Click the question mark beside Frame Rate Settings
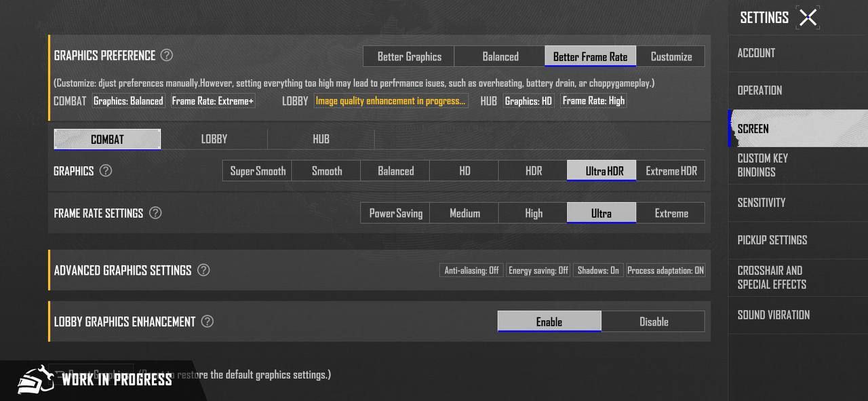The width and height of the screenshot is (868, 401). point(155,213)
